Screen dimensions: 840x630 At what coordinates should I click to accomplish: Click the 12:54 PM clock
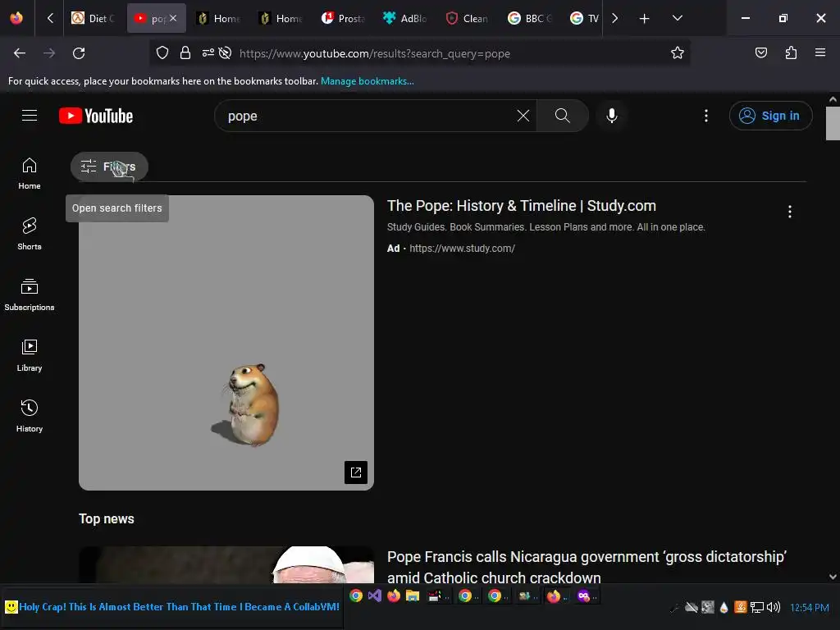[x=810, y=608]
